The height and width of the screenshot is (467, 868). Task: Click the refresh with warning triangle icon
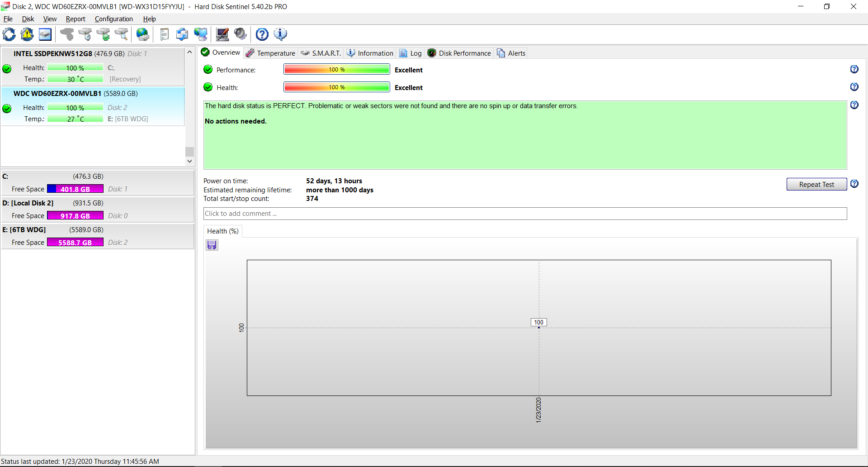click(x=27, y=34)
